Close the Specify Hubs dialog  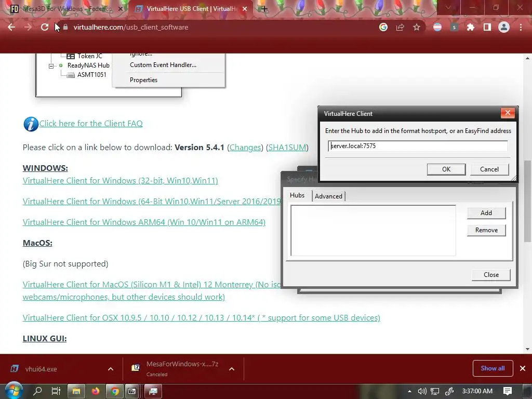(x=491, y=274)
